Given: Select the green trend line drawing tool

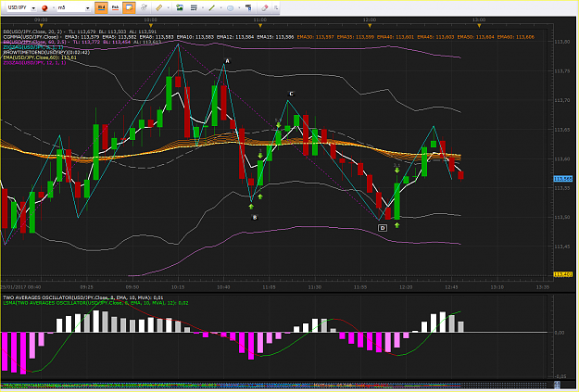Looking at the screenshot, I should [x=211, y=7].
